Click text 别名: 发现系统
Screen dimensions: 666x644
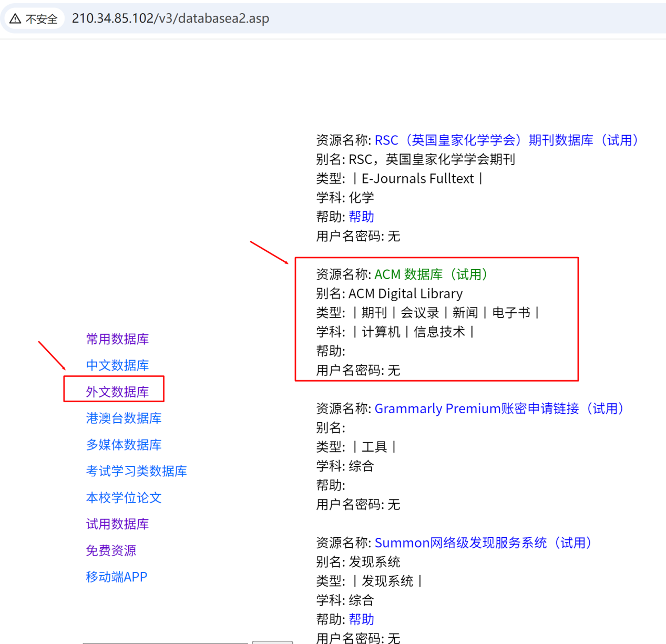pos(358,562)
